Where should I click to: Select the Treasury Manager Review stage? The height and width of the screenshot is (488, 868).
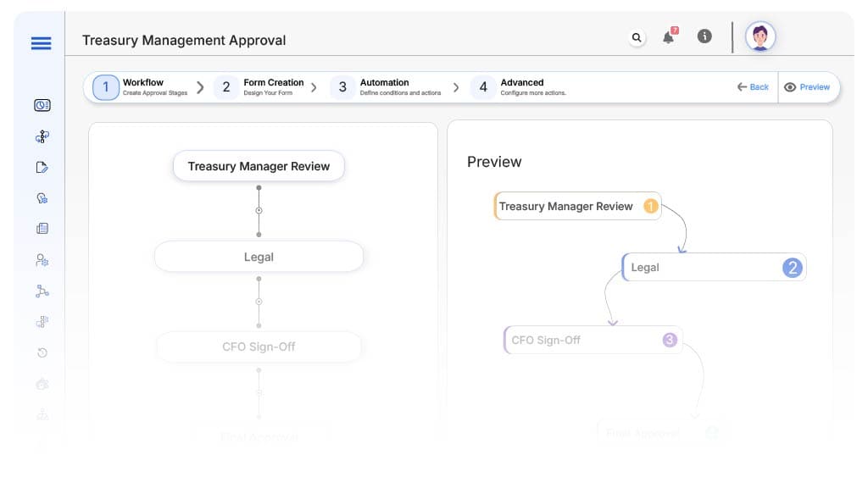pos(259,166)
